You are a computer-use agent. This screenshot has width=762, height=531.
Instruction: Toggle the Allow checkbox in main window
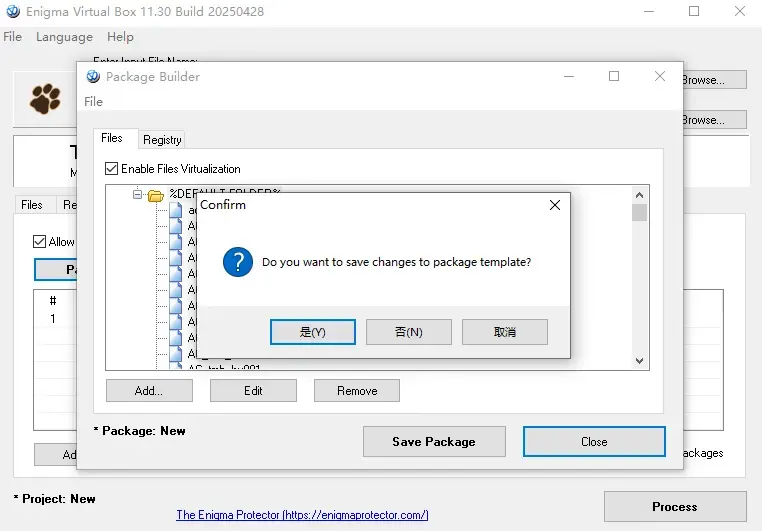(x=39, y=241)
